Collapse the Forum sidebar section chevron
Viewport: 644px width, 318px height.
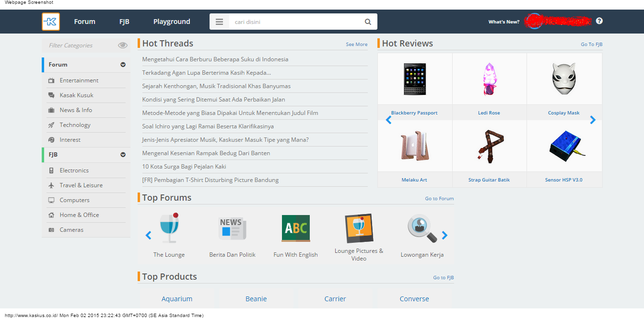click(123, 65)
